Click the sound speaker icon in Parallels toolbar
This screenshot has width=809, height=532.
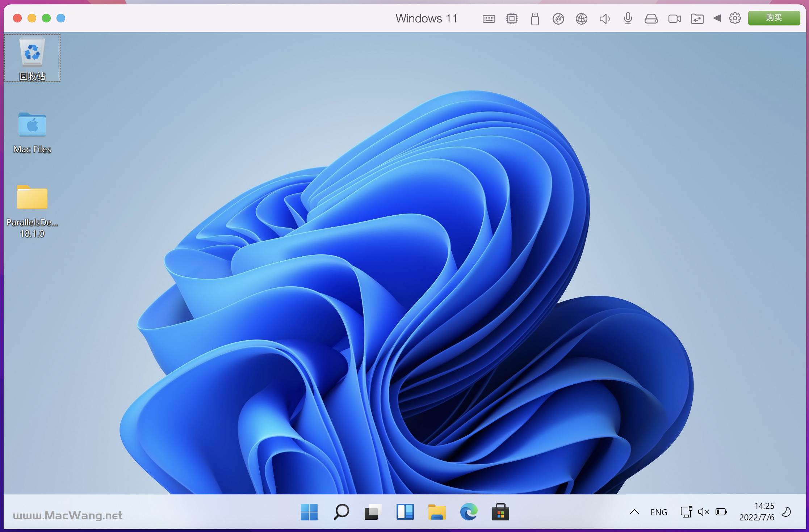604,19
